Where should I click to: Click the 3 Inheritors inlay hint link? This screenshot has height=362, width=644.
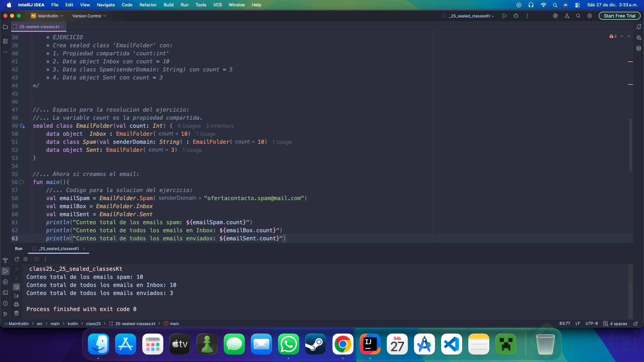[219, 126]
